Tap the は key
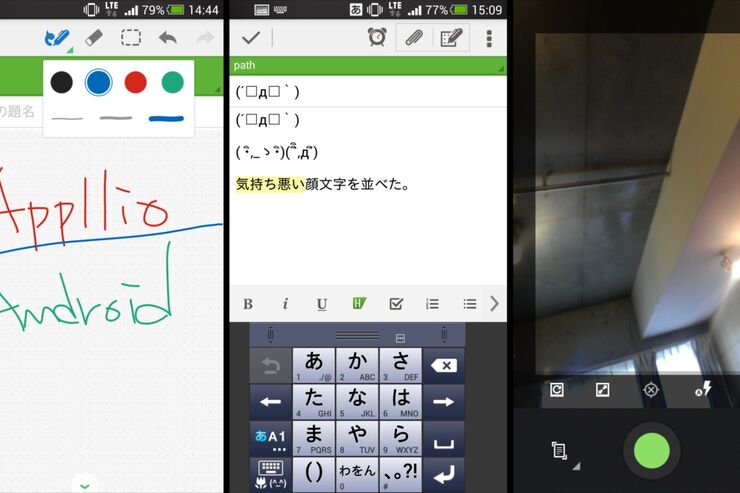This screenshot has height=493, width=740. click(x=401, y=402)
